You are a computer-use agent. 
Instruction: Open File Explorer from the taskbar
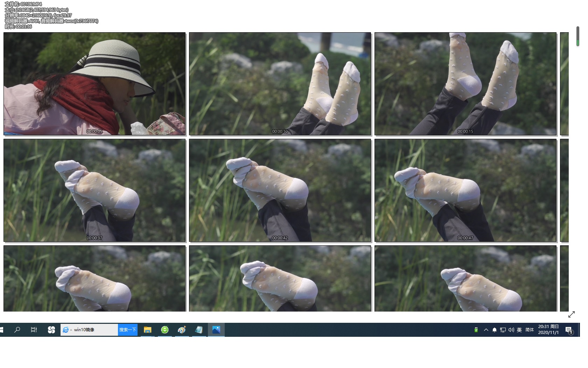(147, 330)
